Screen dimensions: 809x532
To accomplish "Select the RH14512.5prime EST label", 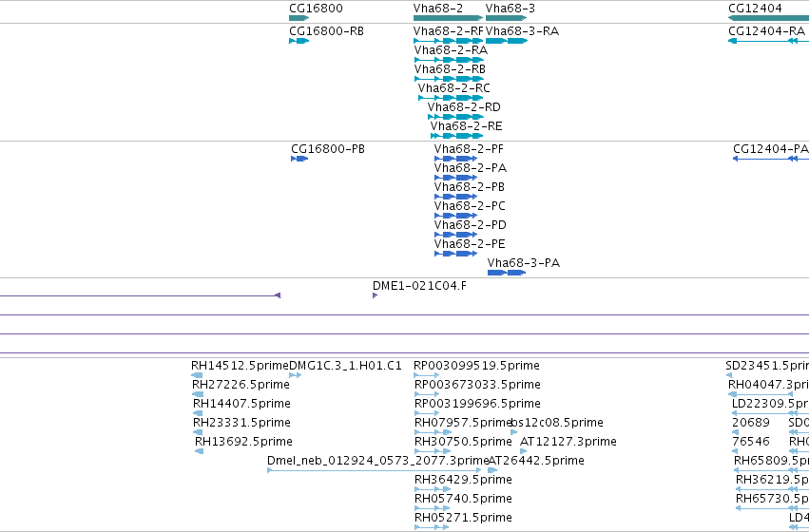I will pyautogui.click(x=240, y=366).
